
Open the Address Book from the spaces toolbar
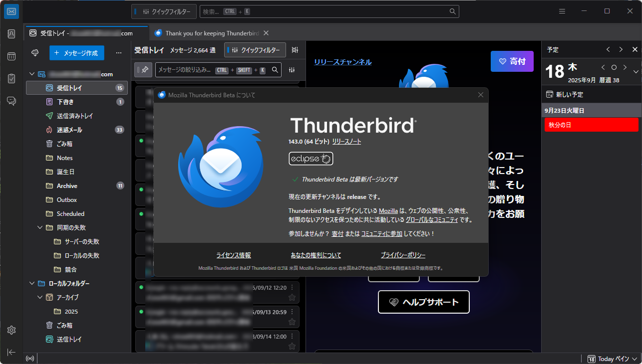click(x=11, y=33)
